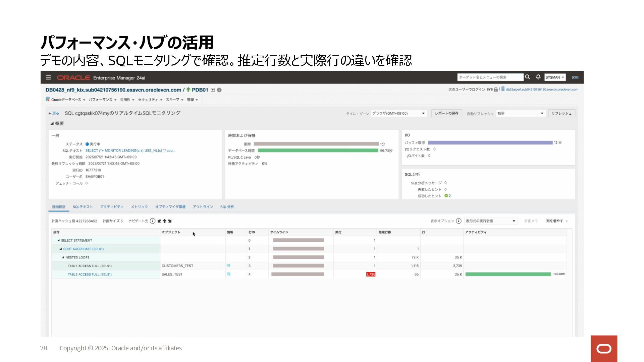Click the green check beside successful hints
The width and height of the screenshot is (644, 362).
point(446,196)
